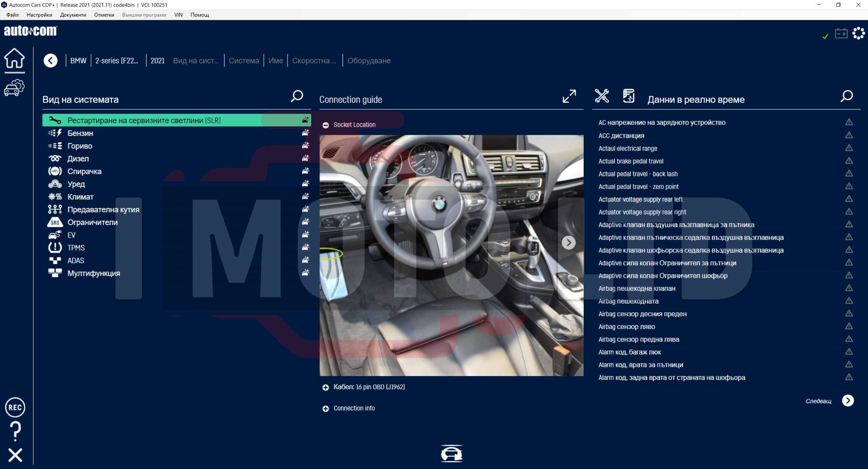Screen dimensions: 868x469
Task: Click the car scan icon at bottom
Action: pyautogui.click(x=452, y=453)
